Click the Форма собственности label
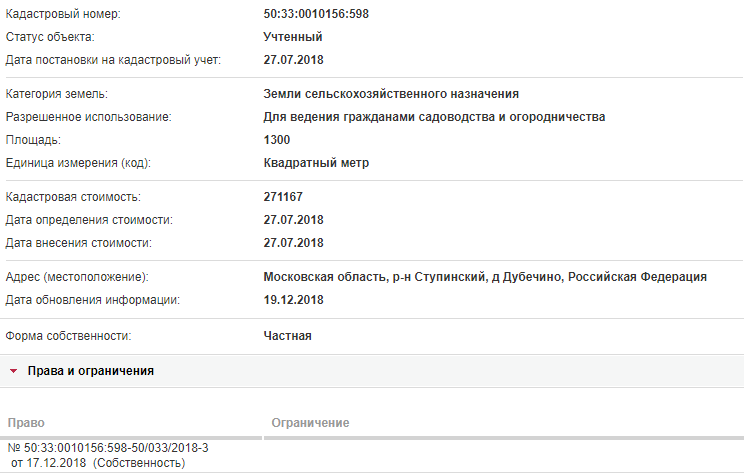This screenshot has height=473, width=744. (x=68, y=336)
